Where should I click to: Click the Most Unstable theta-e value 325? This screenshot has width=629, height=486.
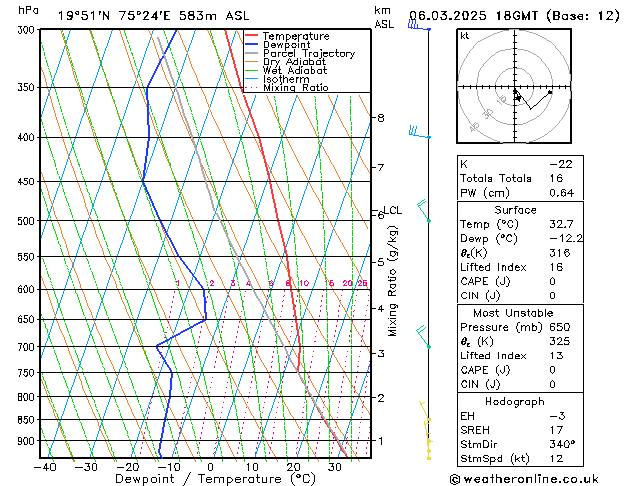pyautogui.click(x=560, y=341)
